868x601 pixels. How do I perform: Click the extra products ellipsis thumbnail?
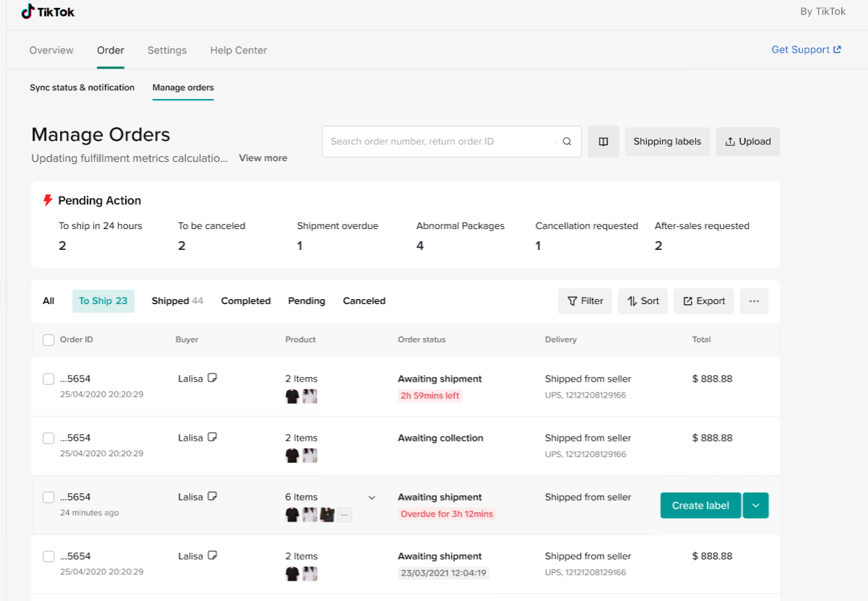(345, 514)
